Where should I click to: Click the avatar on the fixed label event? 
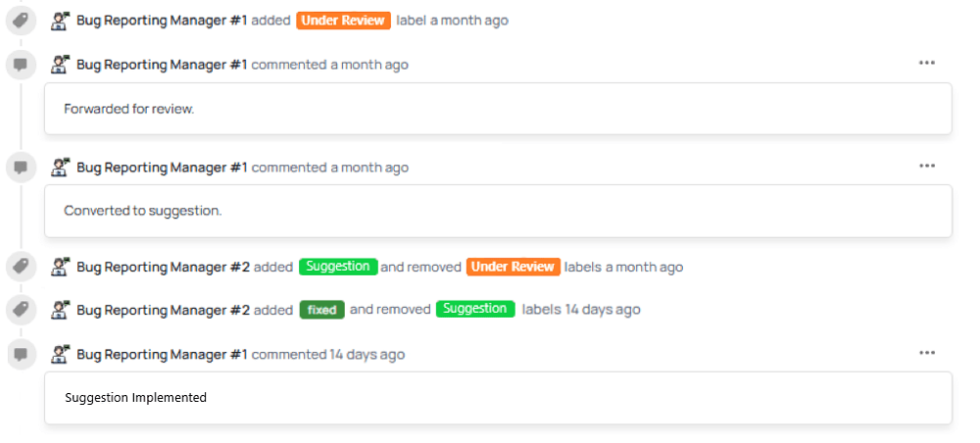61,310
